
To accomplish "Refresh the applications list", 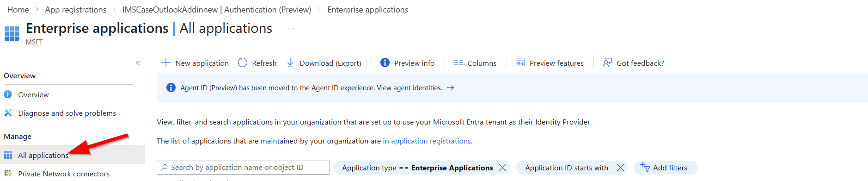I will [257, 63].
